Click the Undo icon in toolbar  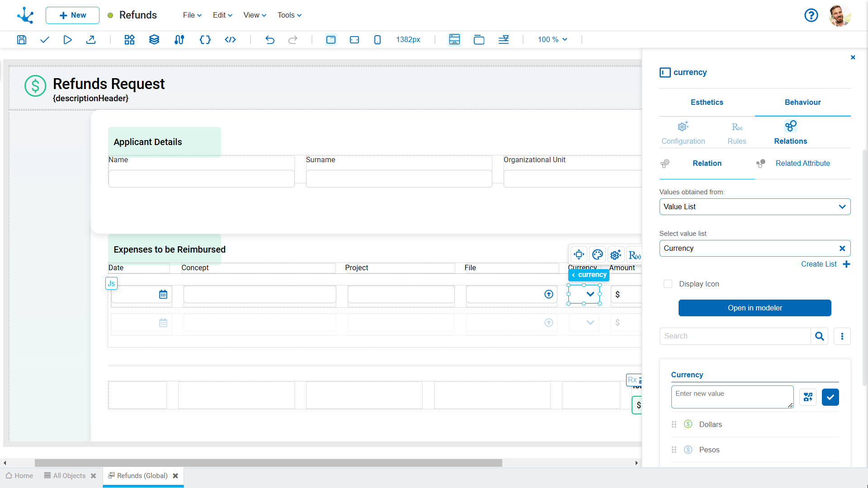click(269, 39)
